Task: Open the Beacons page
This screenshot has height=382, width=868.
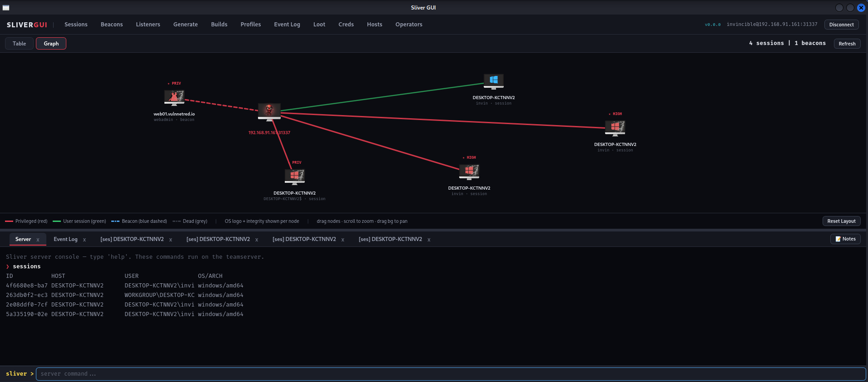Action: click(112, 25)
